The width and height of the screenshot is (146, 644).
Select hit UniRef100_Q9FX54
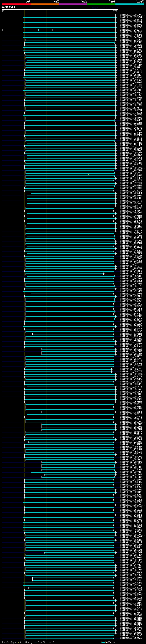pyautogui.click(x=131, y=17)
